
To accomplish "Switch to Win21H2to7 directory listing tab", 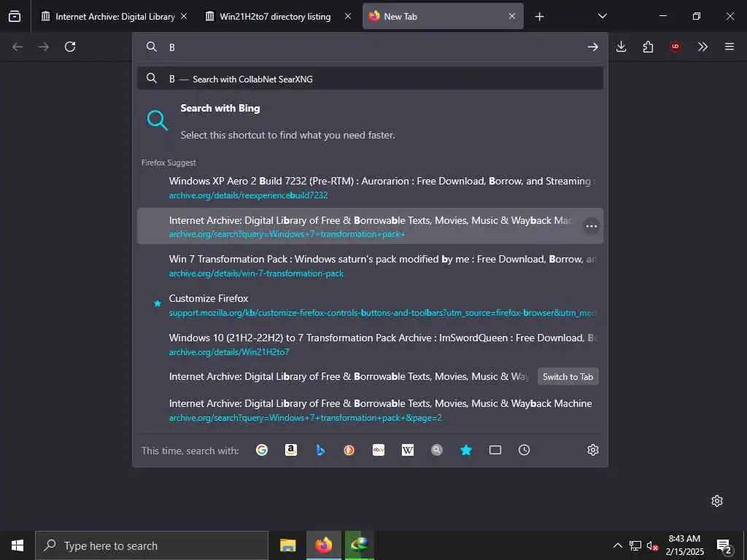I will [275, 17].
